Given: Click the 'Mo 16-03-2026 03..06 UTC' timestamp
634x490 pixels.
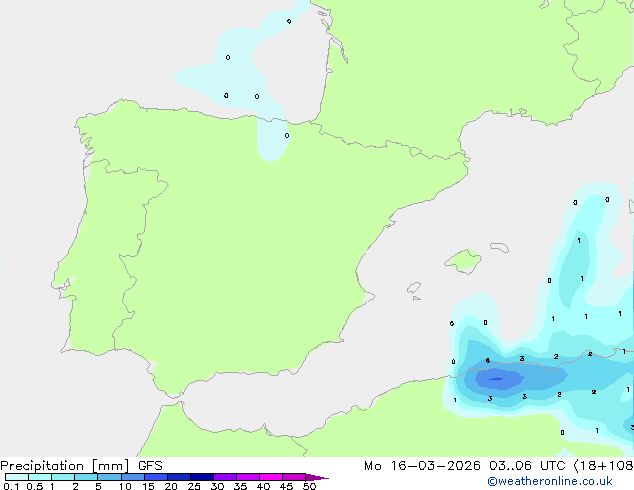Looking at the screenshot, I should [465, 466].
